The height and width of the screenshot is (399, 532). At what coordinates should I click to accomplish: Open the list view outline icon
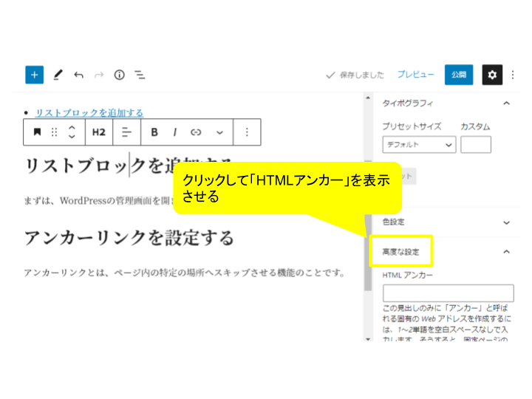point(140,75)
